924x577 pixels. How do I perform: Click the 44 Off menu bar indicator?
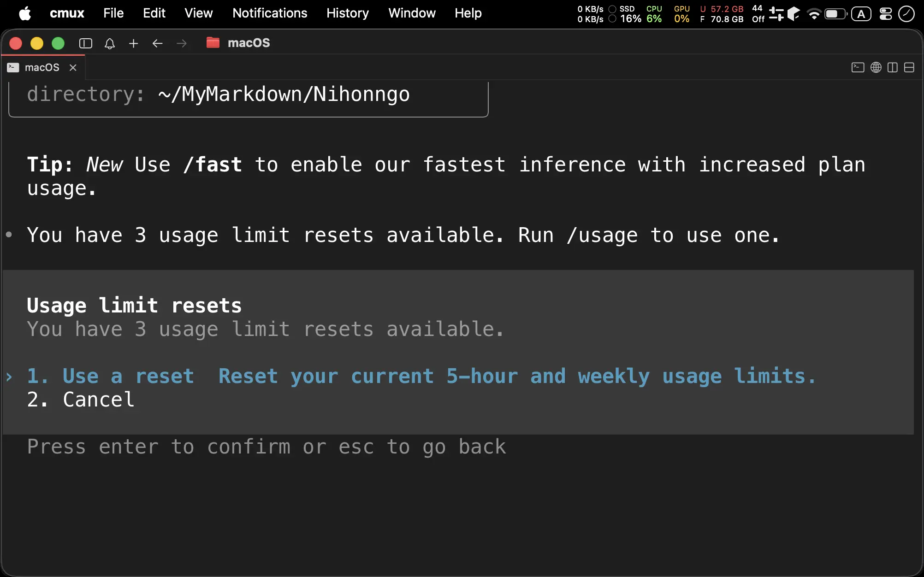(758, 14)
